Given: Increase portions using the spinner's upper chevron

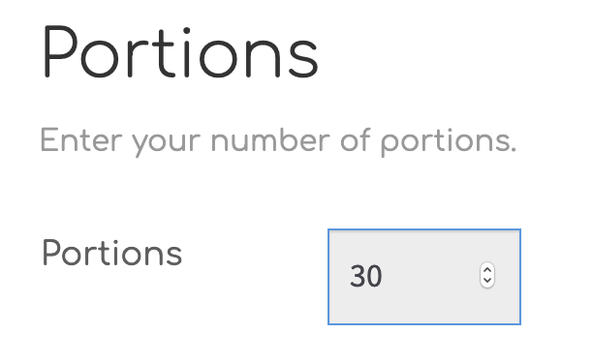Looking at the screenshot, I should pyautogui.click(x=487, y=270).
